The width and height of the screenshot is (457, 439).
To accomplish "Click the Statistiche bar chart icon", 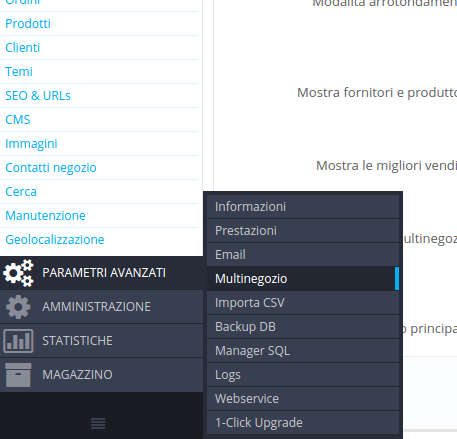I will coord(18,341).
